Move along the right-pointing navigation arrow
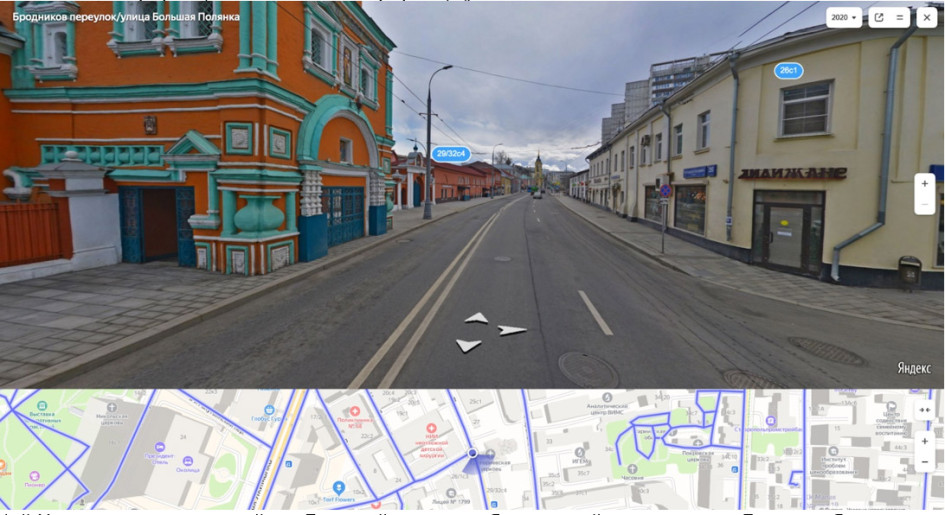945x515 pixels. click(511, 330)
